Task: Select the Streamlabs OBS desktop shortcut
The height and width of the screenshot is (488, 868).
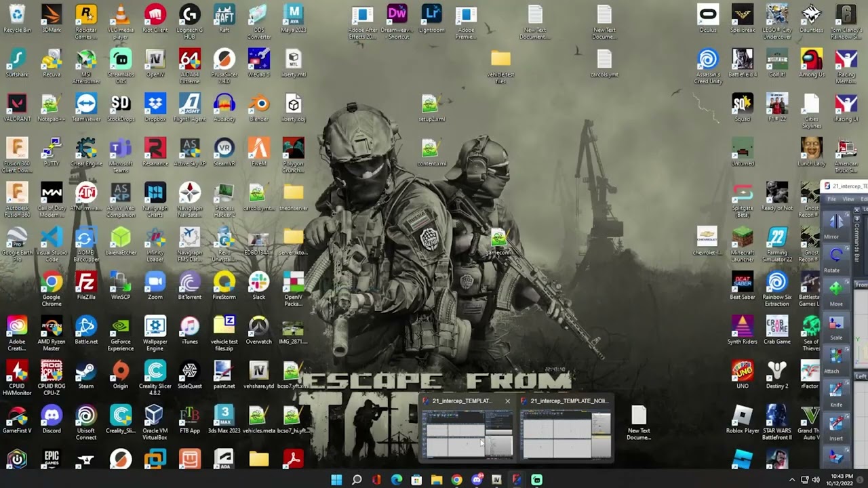Action: click(x=121, y=66)
